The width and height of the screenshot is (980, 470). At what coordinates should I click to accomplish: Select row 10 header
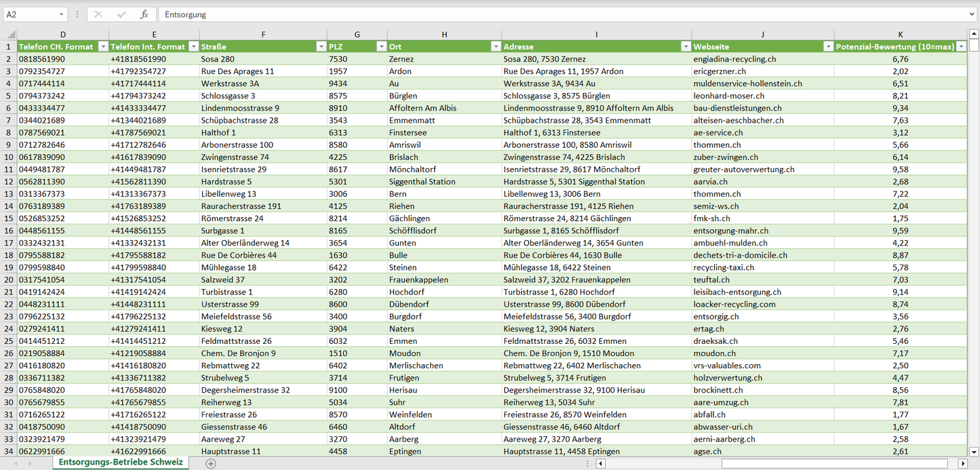(x=8, y=157)
